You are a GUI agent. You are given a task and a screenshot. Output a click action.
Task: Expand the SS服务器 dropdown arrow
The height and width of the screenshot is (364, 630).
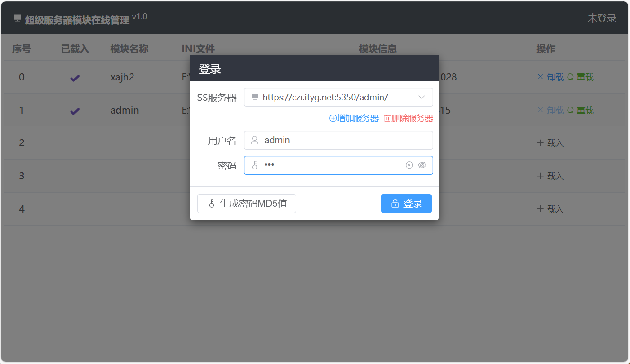click(x=422, y=97)
